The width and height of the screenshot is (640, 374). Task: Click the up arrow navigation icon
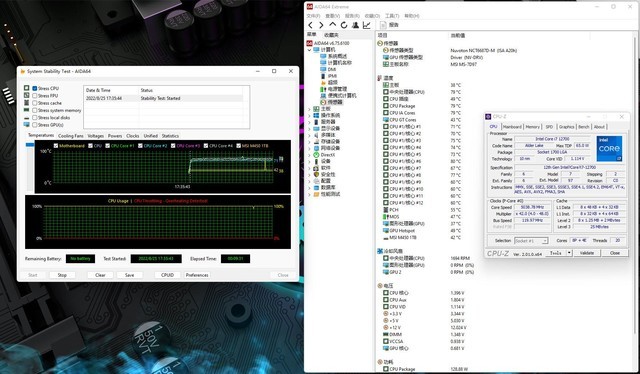(x=333, y=25)
